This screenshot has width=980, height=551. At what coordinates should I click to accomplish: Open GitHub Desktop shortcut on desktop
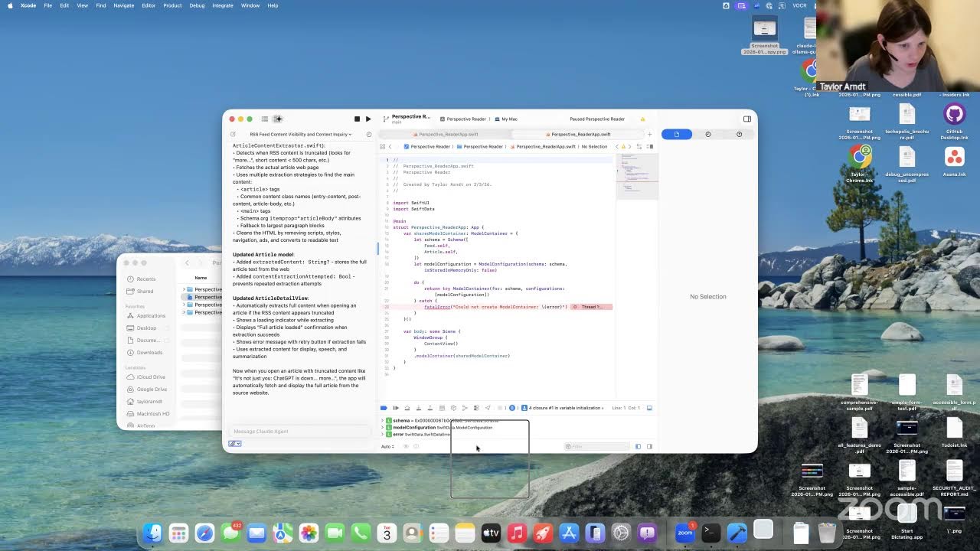954,122
